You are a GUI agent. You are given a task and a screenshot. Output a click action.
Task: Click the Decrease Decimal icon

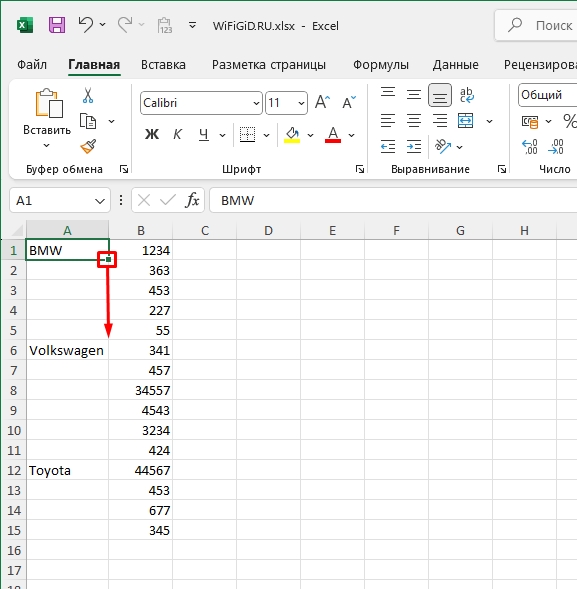tap(556, 146)
